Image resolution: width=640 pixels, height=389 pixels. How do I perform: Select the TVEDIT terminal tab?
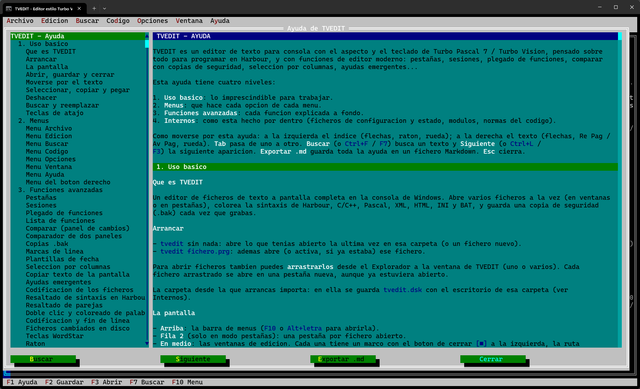click(44, 8)
